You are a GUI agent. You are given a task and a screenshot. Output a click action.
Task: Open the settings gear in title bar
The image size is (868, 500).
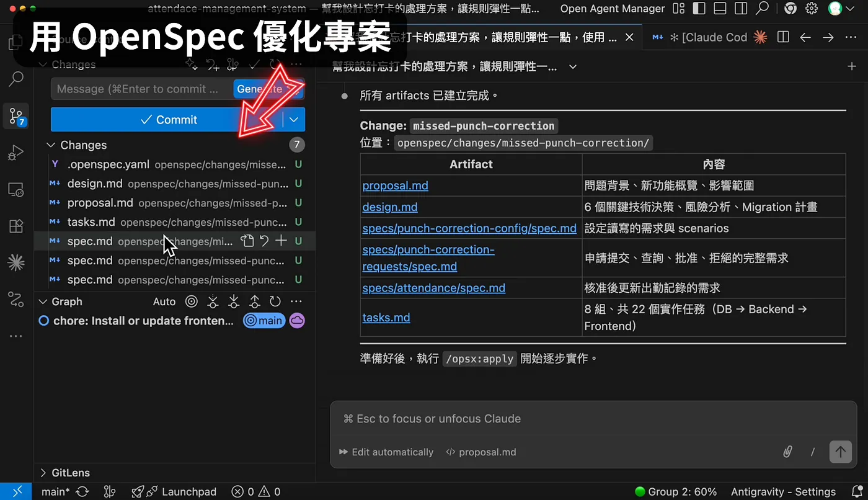pyautogui.click(x=812, y=9)
